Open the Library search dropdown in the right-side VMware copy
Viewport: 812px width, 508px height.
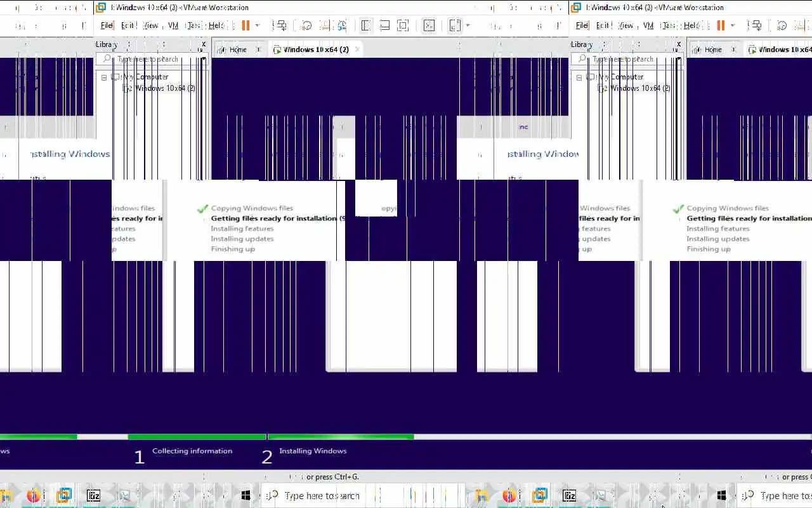[x=679, y=59]
